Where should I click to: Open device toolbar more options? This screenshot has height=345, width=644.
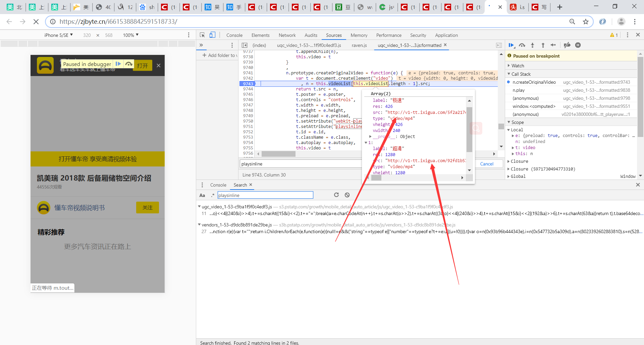[x=189, y=35]
